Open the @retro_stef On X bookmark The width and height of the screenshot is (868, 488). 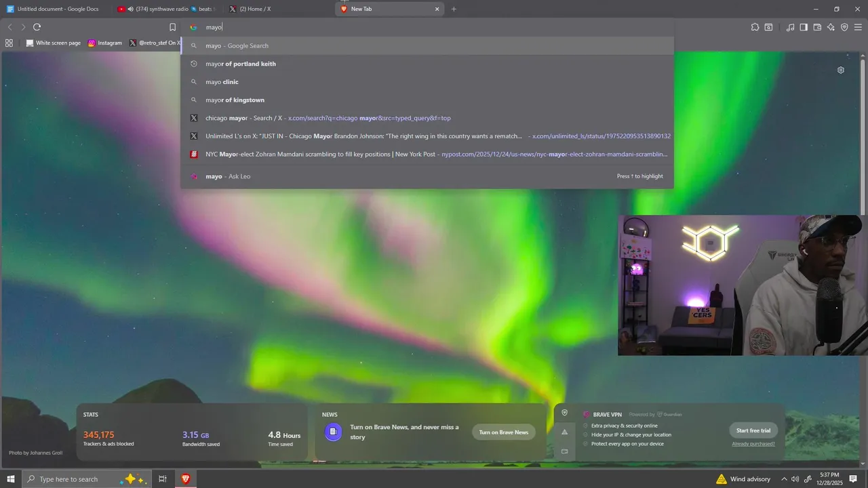coord(154,43)
